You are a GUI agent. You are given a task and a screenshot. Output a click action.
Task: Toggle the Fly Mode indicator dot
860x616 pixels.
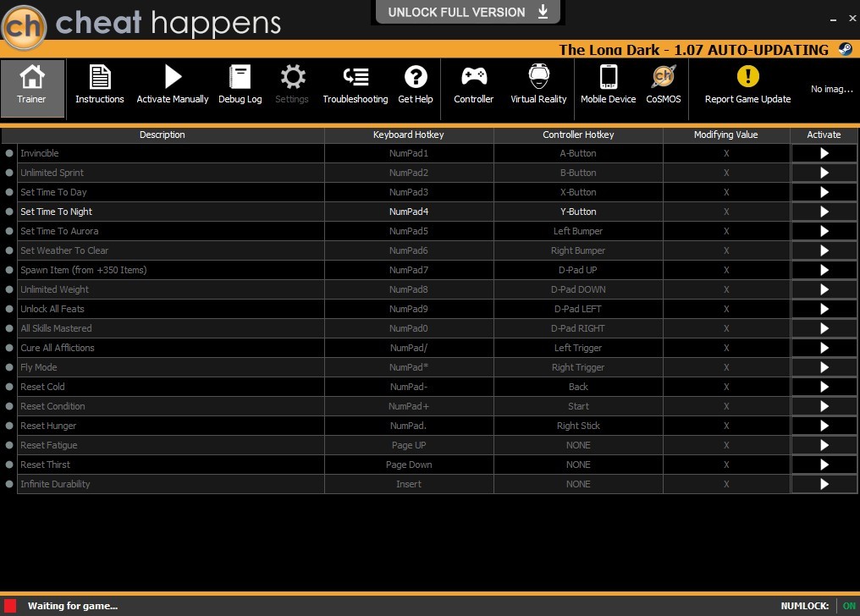pyautogui.click(x=9, y=367)
